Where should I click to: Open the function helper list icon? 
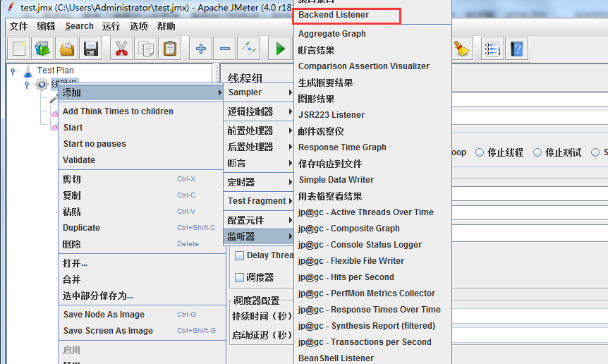(492, 49)
